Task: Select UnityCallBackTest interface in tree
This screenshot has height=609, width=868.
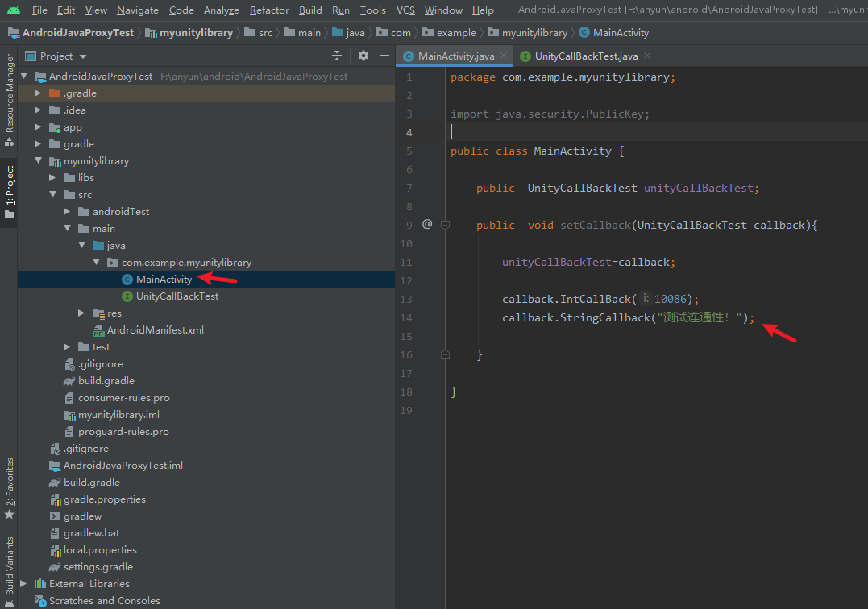Action: coord(177,296)
